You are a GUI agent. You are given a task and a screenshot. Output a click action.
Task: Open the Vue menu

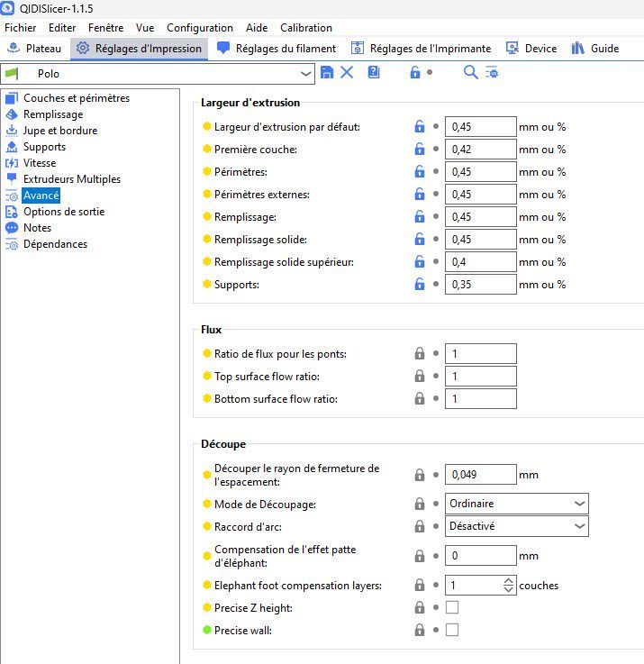click(x=145, y=28)
